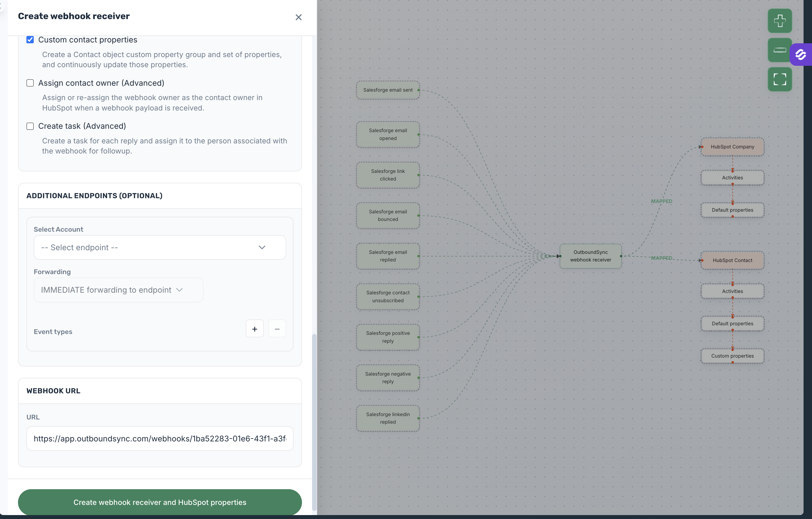
Task: Enable Assign contact owner (Advanced) checkbox
Action: coord(30,83)
